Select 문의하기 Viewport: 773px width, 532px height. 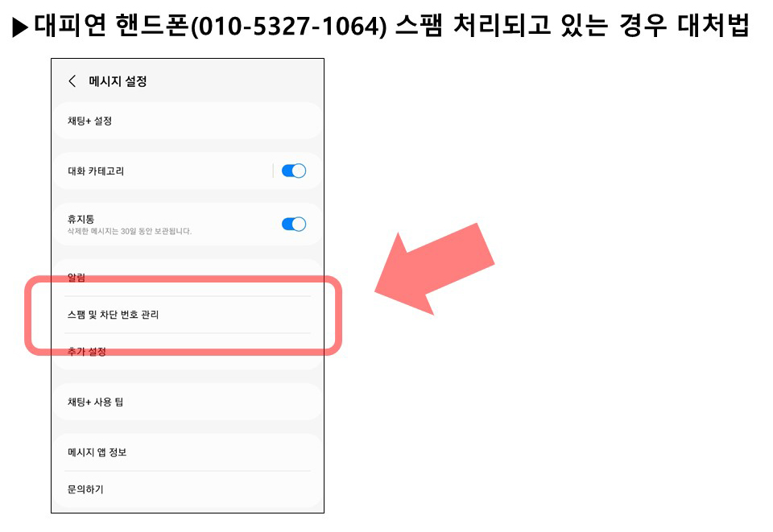[85, 489]
